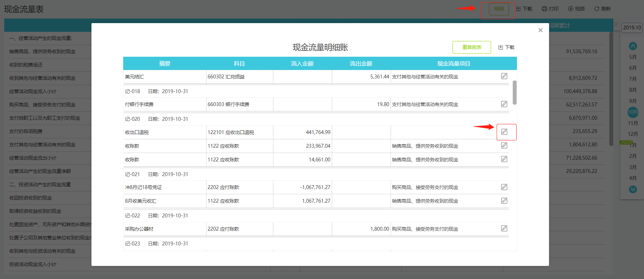Click 流入金额 column header
Viewport: 644px width, 279px height.
[302, 63]
